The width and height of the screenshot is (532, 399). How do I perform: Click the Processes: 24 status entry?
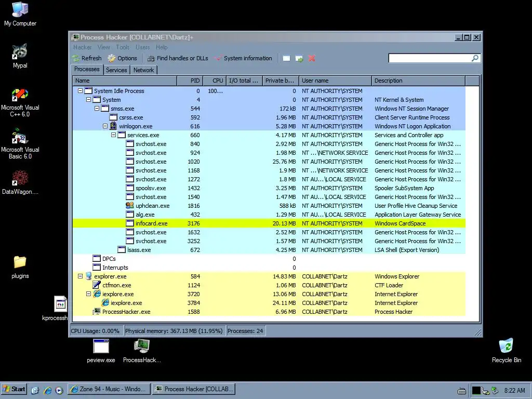coord(245,331)
